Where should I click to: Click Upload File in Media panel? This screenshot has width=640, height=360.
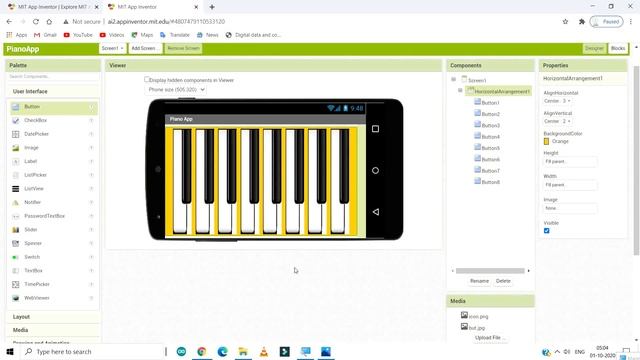click(490, 338)
